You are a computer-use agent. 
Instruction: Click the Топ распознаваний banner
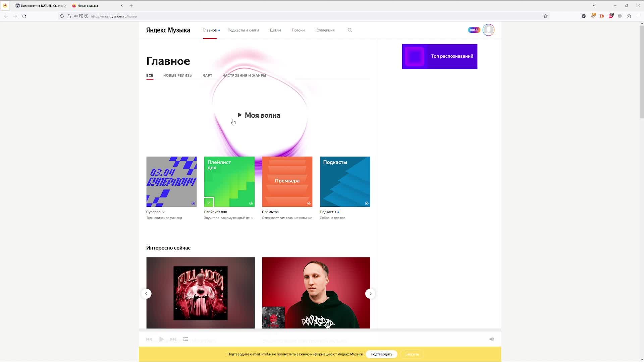click(x=439, y=56)
